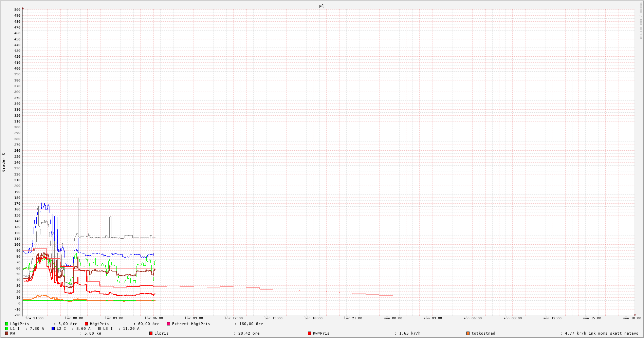Click the "sön 18:00" time axis label
This screenshot has height=338, width=644.
pyautogui.click(x=632, y=318)
